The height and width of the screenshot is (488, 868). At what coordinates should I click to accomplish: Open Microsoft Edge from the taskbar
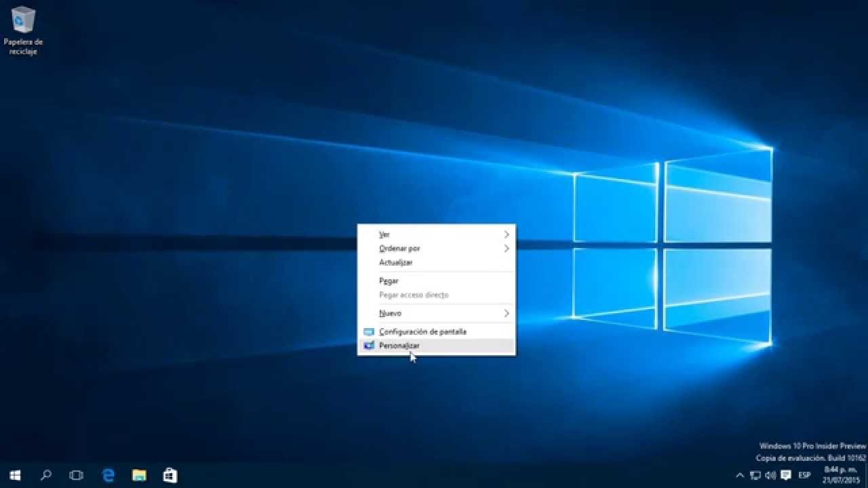pyautogui.click(x=108, y=475)
